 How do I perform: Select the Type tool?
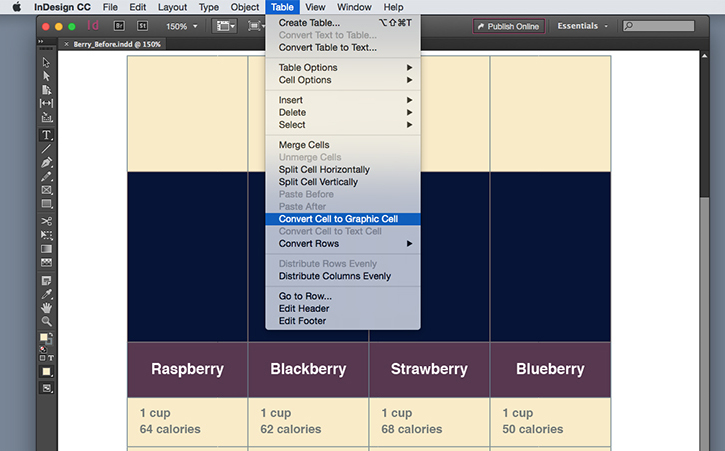[x=46, y=135]
